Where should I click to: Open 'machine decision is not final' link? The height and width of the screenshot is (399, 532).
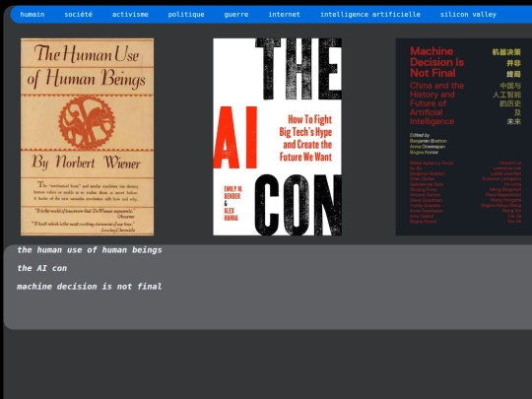point(90,287)
